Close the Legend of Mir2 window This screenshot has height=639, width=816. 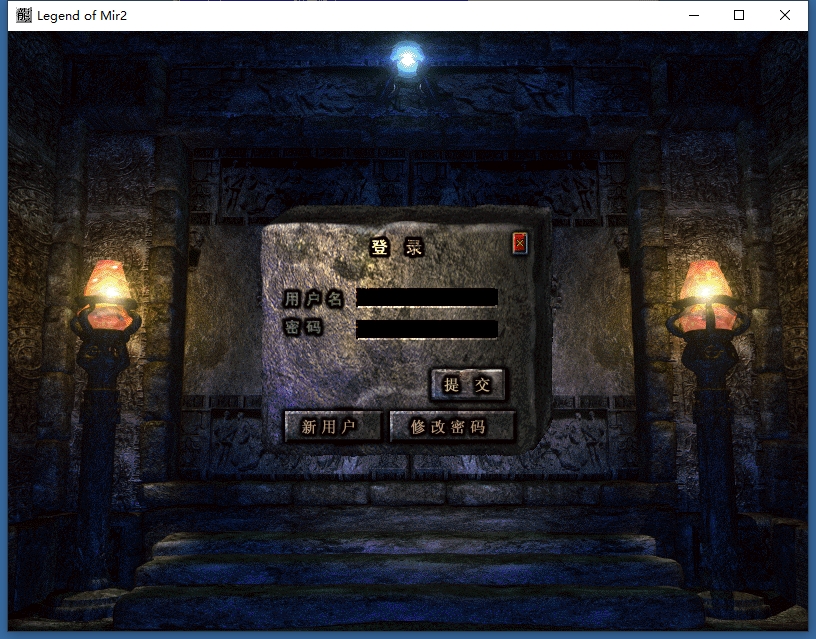coord(785,15)
